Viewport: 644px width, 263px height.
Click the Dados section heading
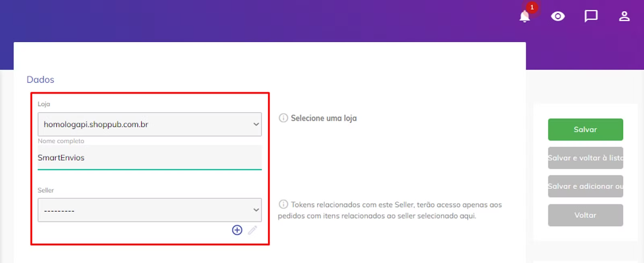pos(40,79)
